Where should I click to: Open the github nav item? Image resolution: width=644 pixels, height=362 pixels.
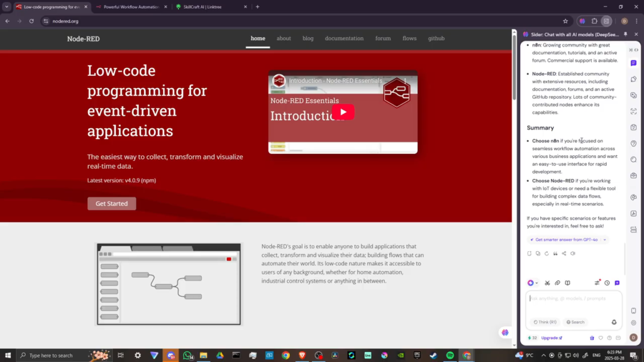[x=436, y=38]
